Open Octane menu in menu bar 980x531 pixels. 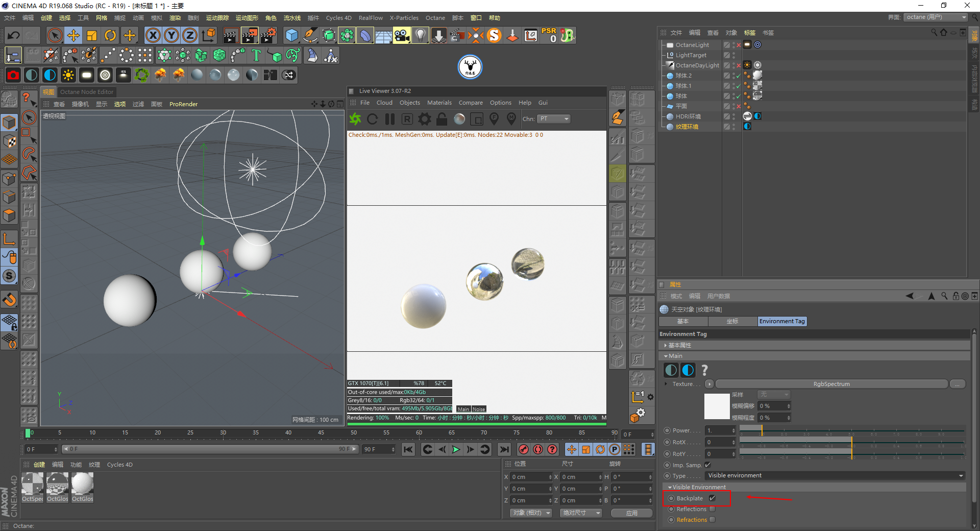pyautogui.click(x=435, y=18)
